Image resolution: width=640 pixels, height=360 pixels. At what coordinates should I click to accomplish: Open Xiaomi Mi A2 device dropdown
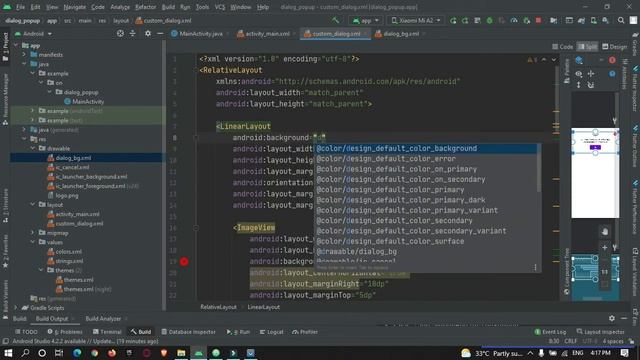coord(416,20)
